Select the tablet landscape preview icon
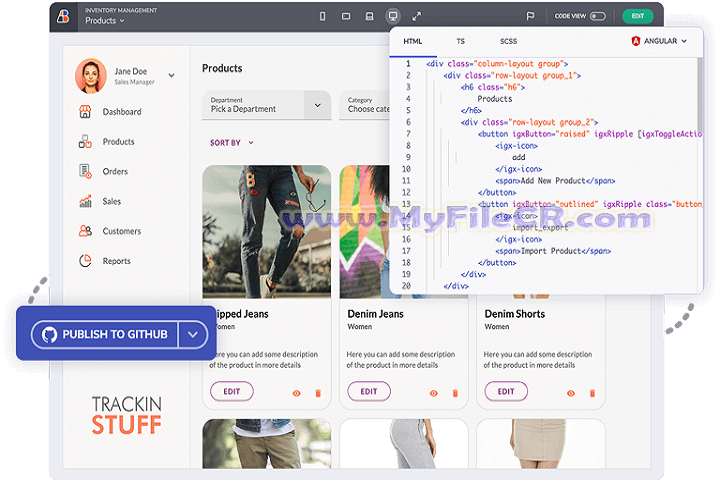This screenshot has width=720, height=480. 346,17
